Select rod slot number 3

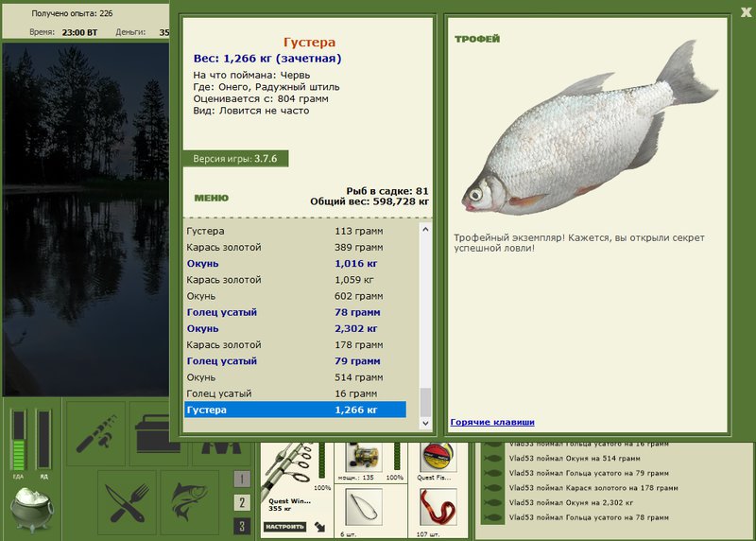[242, 526]
